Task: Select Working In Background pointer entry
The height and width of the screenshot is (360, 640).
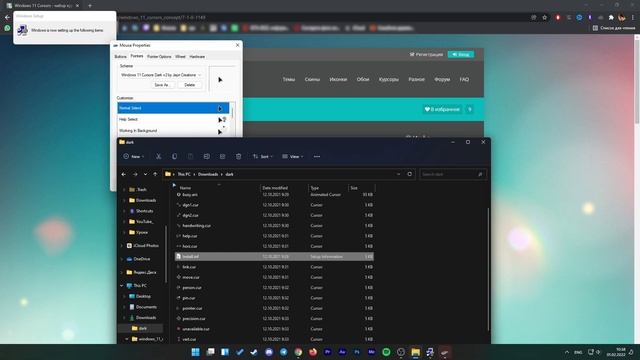Action: (173, 131)
